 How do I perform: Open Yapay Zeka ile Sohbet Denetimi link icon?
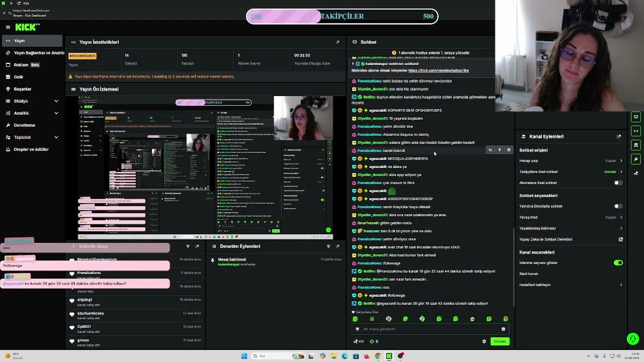tap(621, 239)
